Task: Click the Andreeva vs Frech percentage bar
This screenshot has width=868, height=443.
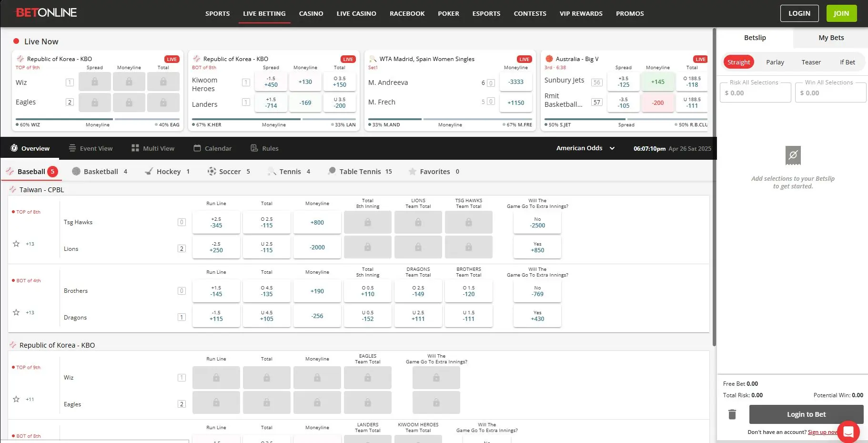Action: (450, 119)
